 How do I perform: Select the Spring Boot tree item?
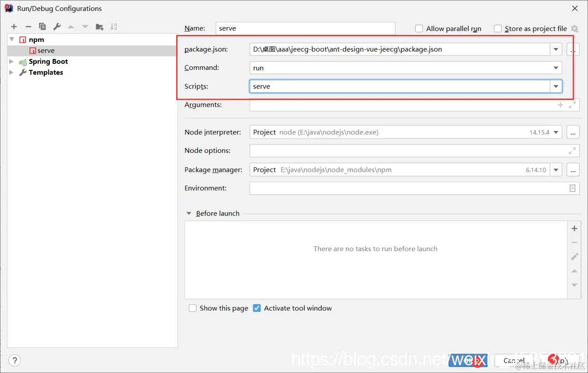pyautogui.click(x=48, y=62)
